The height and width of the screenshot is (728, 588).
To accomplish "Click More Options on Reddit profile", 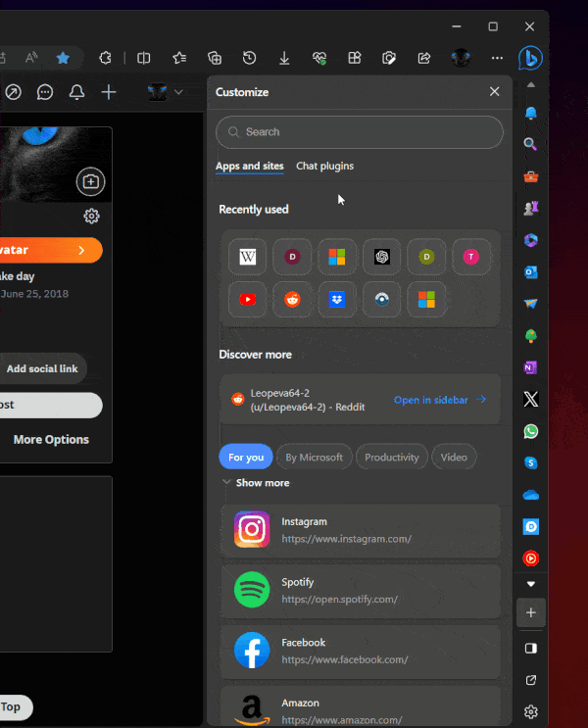I will (51, 439).
